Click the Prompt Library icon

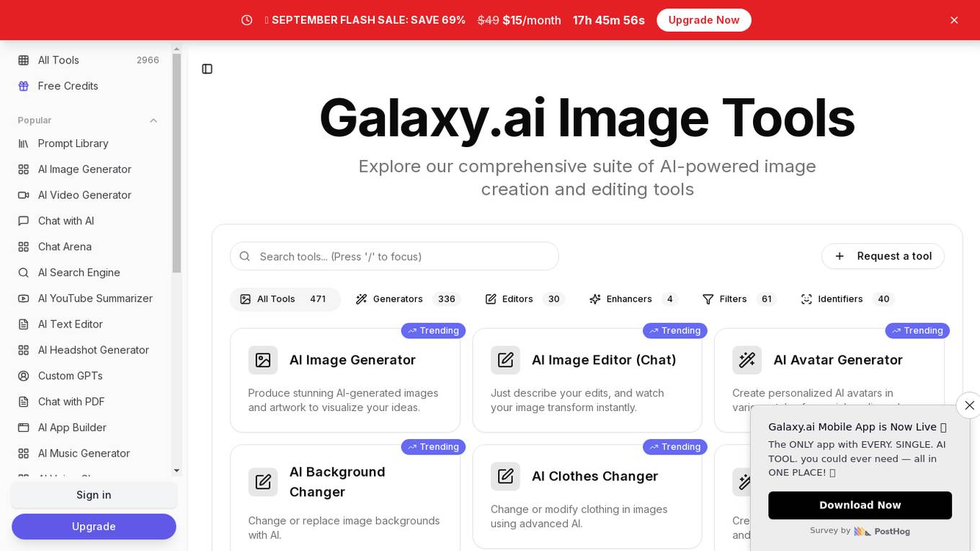coord(24,144)
